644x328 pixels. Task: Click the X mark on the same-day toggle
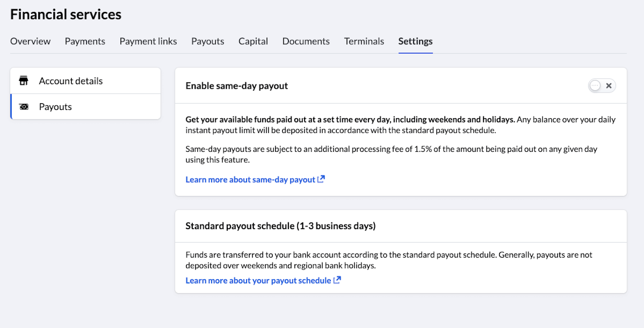click(x=609, y=86)
